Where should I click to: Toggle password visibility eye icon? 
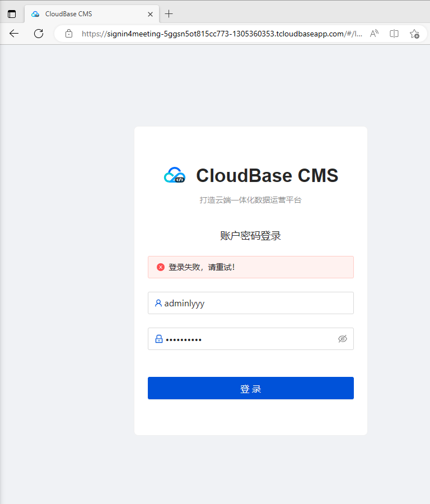[x=343, y=339]
